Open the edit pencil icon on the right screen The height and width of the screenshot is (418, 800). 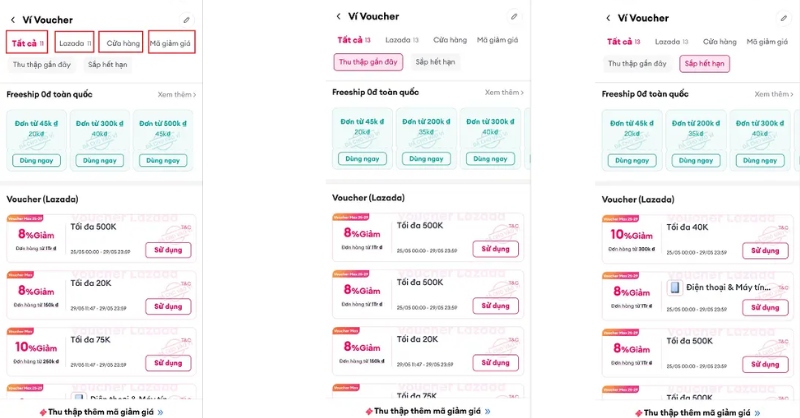(x=782, y=19)
